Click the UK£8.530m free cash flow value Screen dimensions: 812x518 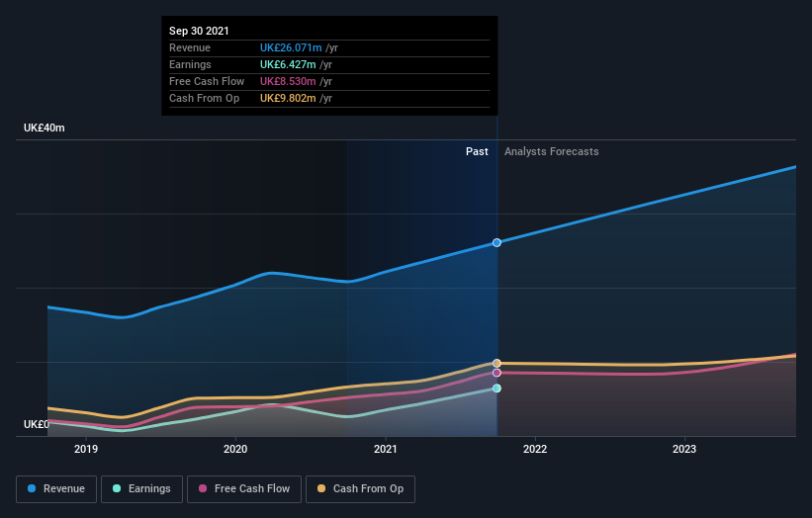pos(288,81)
